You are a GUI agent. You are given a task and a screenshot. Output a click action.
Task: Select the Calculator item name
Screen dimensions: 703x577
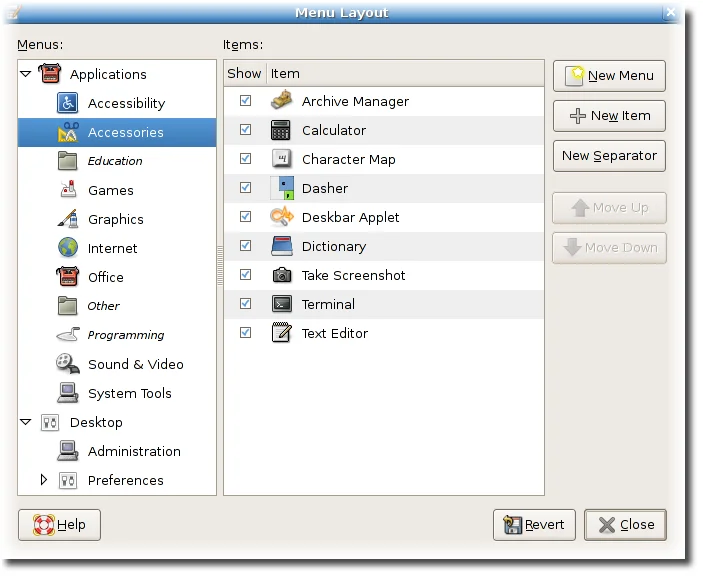334,130
